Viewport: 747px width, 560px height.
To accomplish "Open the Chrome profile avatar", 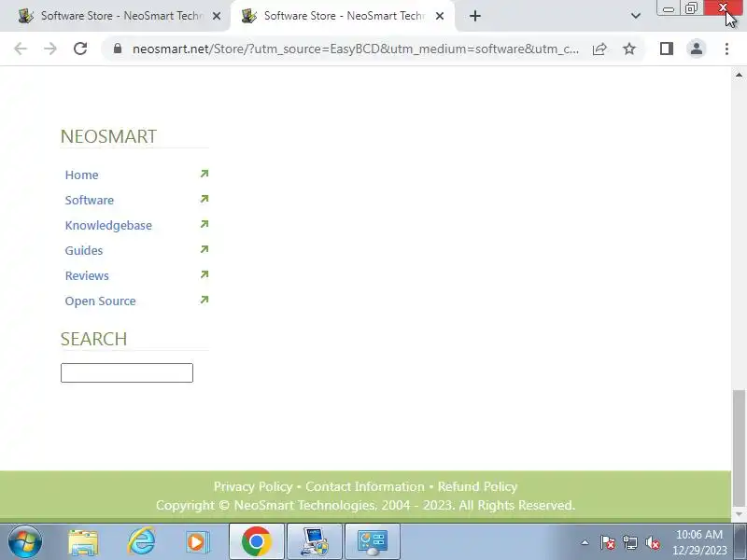I will click(x=697, y=49).
